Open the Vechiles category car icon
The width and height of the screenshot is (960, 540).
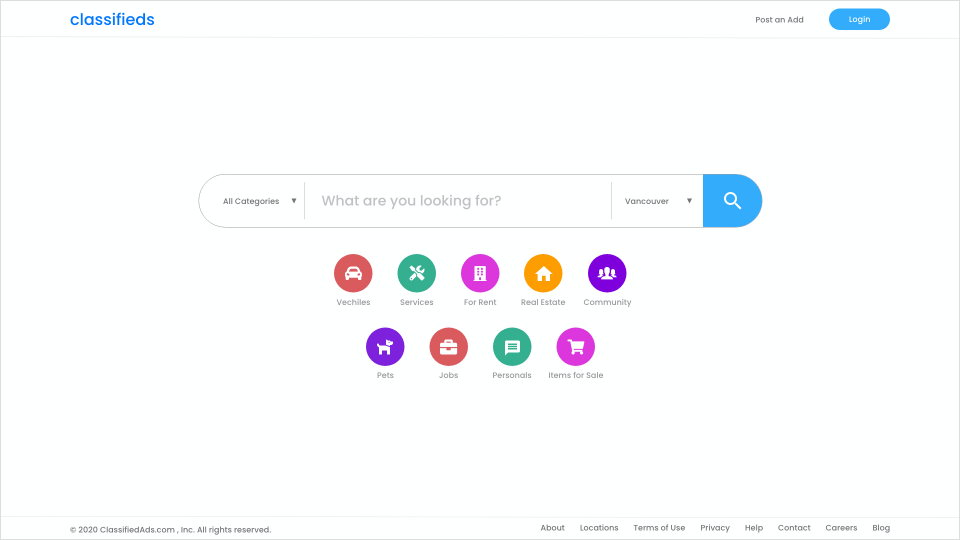(353, 273)
